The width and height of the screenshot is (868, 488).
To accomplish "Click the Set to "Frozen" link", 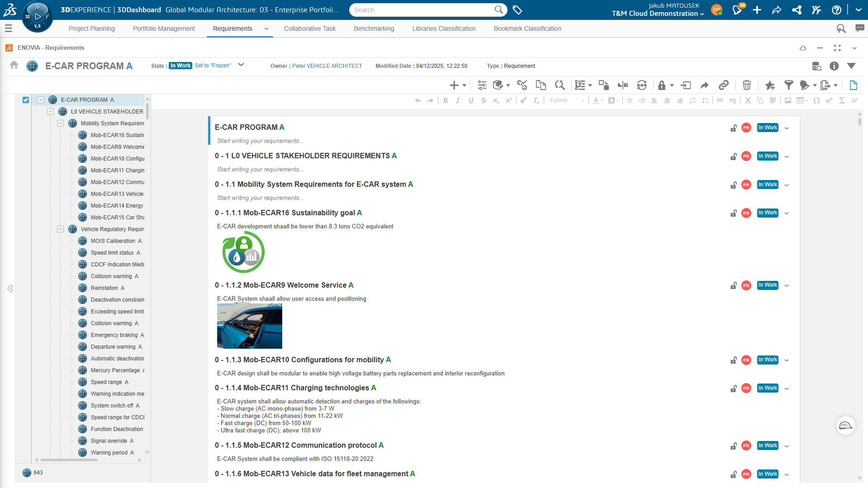I will (x=213, y=66).
